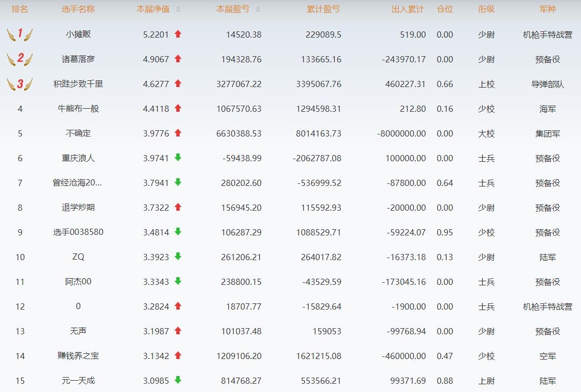Click red up arrow beside 3.1342
581x392 pixels.
[178, 355]
